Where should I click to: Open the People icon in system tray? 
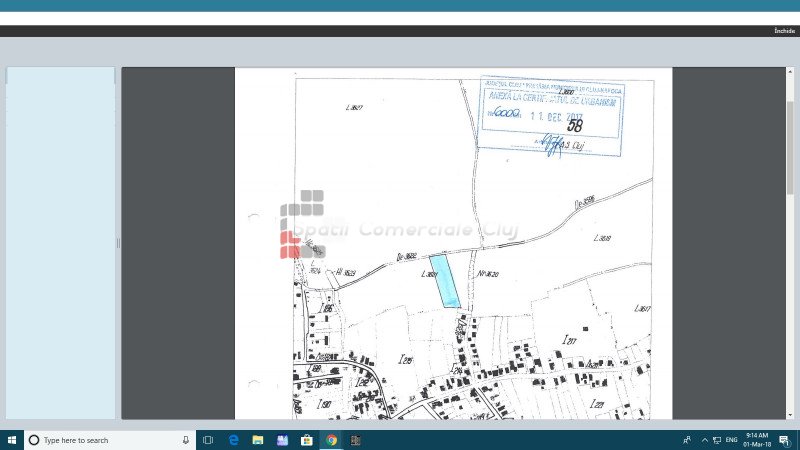[687, 440]
